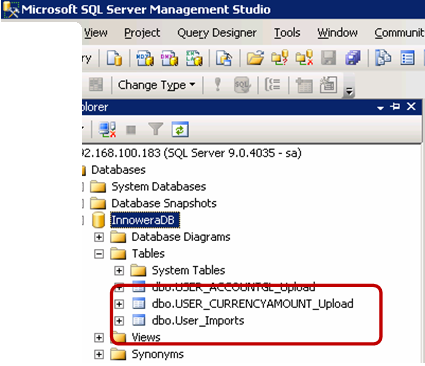Open the Query Designer menu
Image resolution: width=425 pixels, height=366 pixels.
(217, 33)
